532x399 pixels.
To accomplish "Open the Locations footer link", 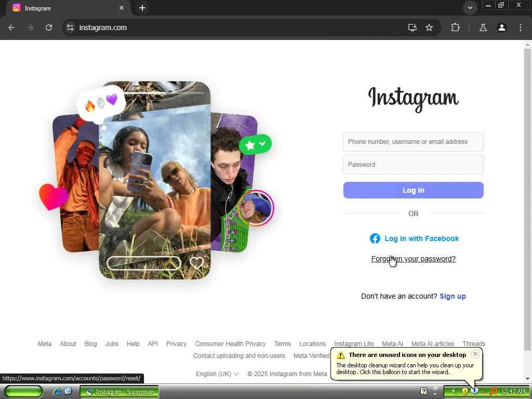I will 312,344.
